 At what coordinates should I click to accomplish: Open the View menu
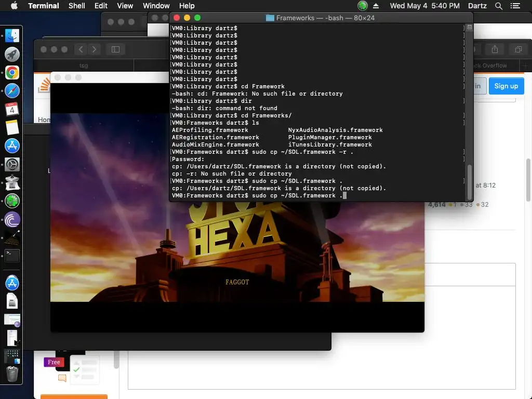click(x=125, y=6)
